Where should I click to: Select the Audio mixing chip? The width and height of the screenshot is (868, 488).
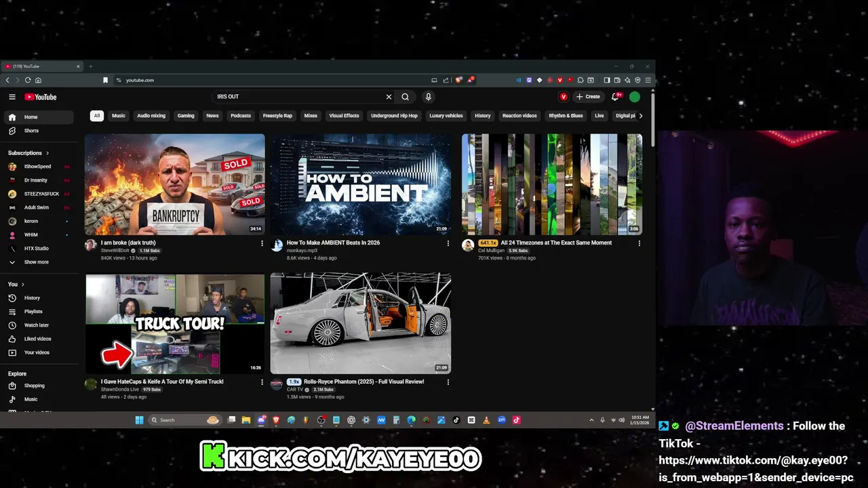pyautogui.click(x=151, y=116)
